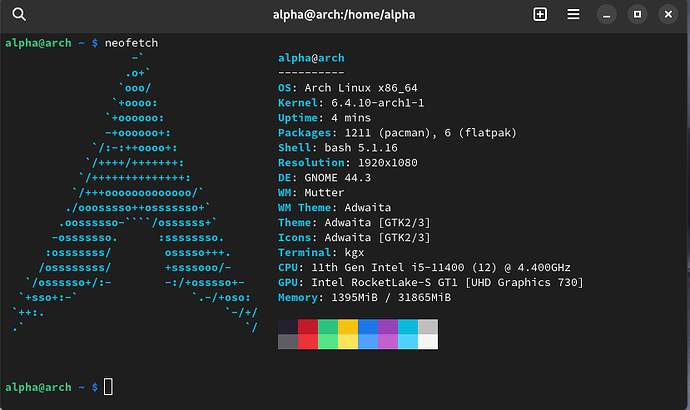Click the bright purple bottom-row color block

pyautogui.click(x=388, y=342)
